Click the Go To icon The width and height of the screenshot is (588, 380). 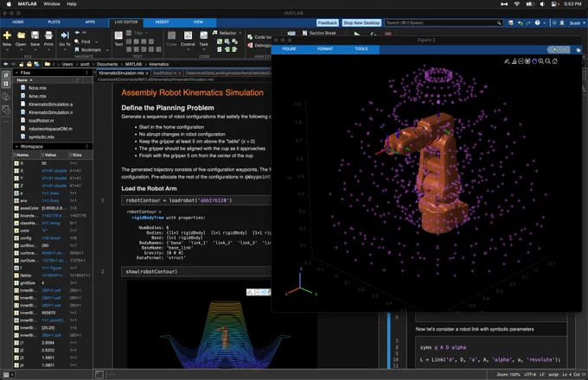tap(65, 35)
